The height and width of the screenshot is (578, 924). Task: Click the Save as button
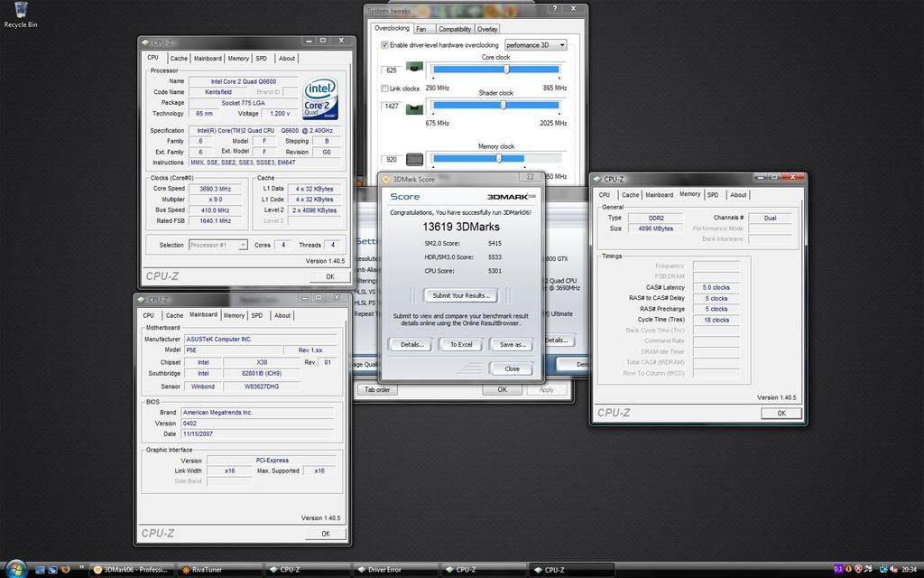pyautogui.click(x=513, y=344)
